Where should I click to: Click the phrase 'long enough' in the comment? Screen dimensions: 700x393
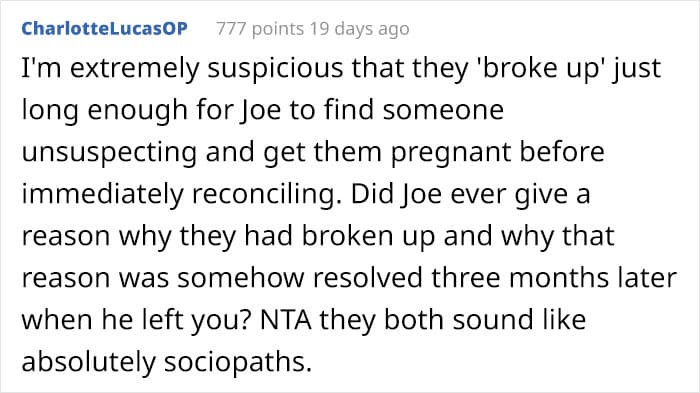point(104,111)
